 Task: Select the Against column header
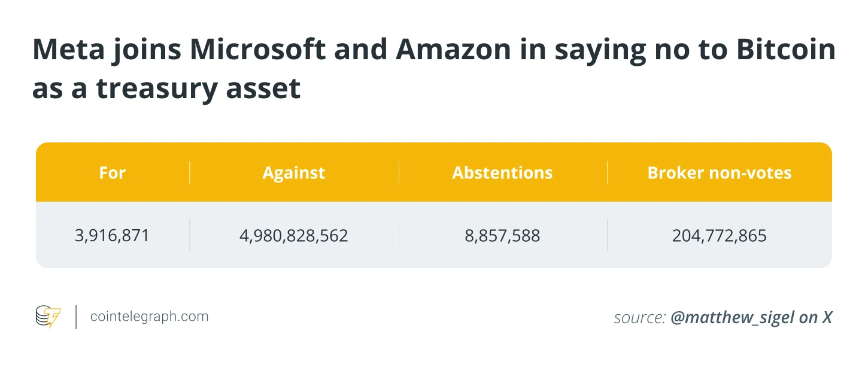pos(293,173)
